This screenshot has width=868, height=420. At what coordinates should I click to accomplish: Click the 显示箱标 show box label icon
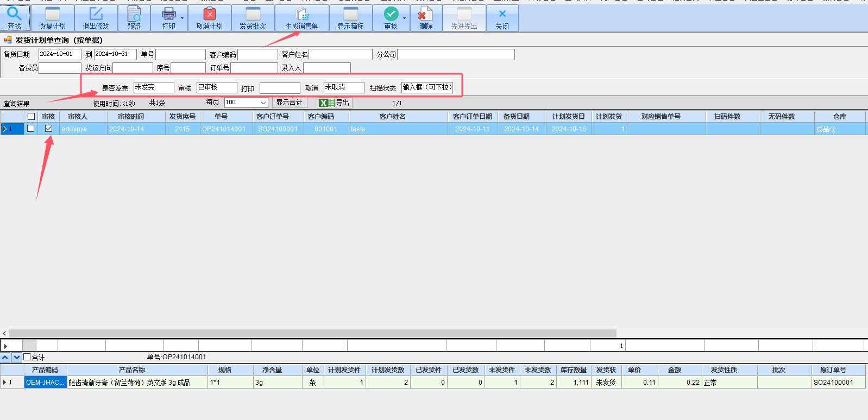[351, 14]
